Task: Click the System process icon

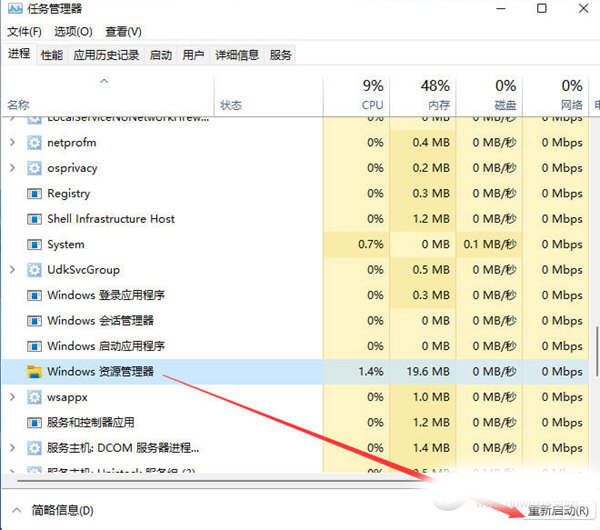Action: coord(34,245)
